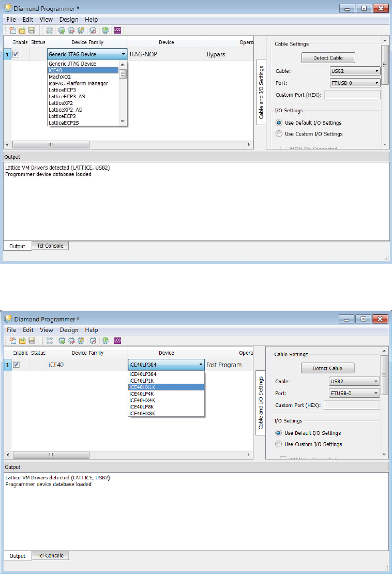
Task: Open File menu in upper window
Action: click(11, 20)
